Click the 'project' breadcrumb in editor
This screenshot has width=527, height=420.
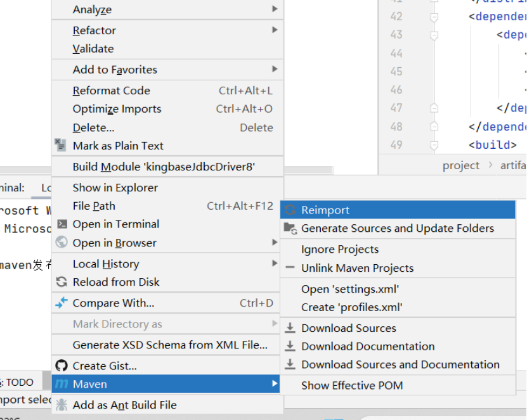(461, 165)
